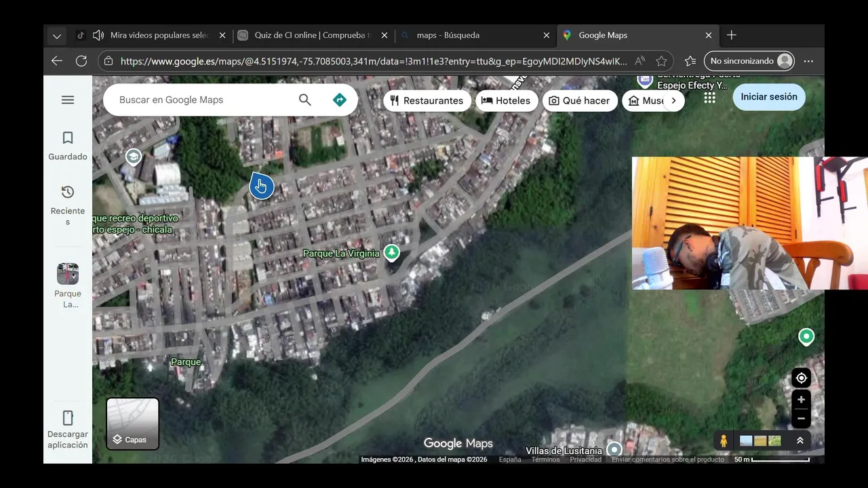Bookmark page with the star icon
The width and height of the screenshot is (868, 488).
coord(662,61)
